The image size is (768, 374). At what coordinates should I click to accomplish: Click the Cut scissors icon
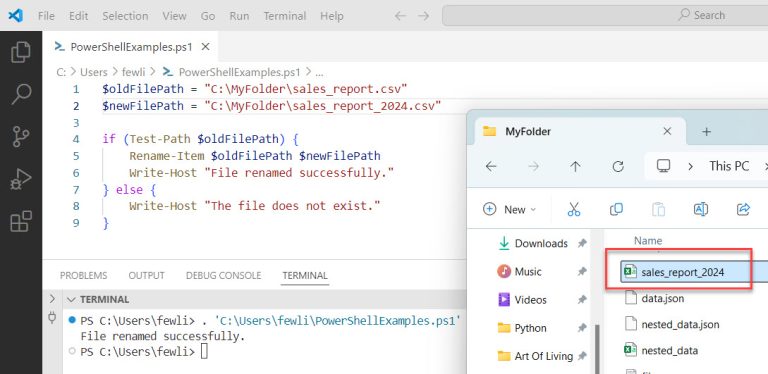pos(574,210)
